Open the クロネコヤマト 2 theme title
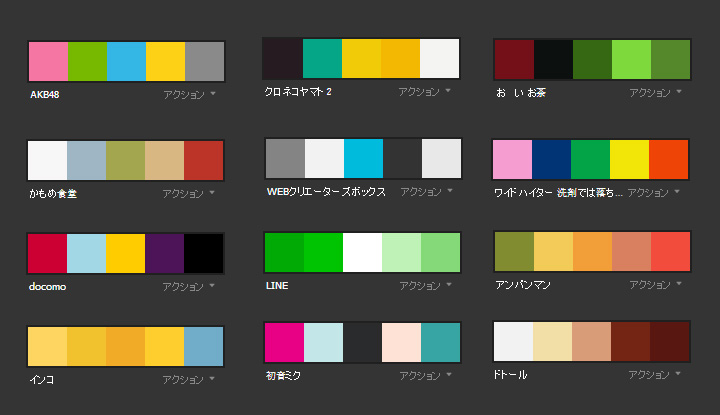Screen dimensions: 720x415 click(x=298, y=92)
